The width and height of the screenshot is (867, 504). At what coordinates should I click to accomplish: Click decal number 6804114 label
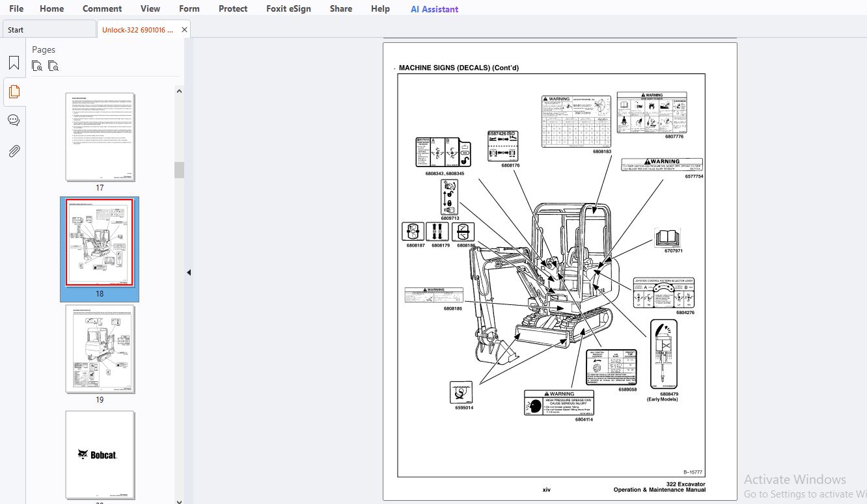[x=584, y=419]
